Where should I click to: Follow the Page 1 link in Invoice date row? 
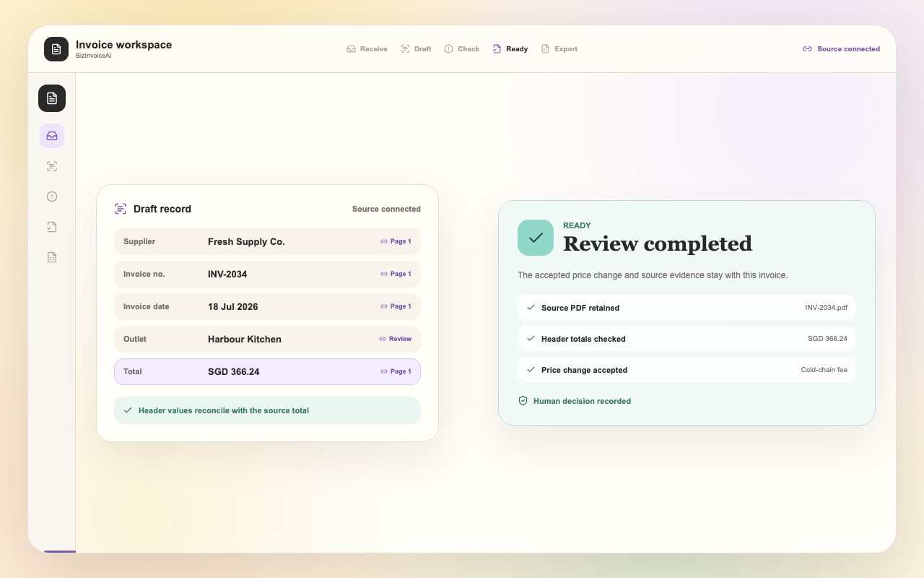pyautogui.click(x=396, y=306)
